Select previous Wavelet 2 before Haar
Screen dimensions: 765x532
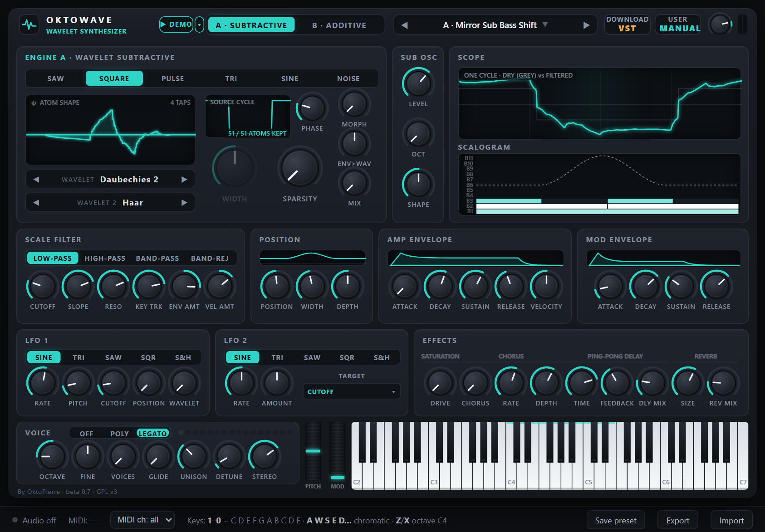36,203
